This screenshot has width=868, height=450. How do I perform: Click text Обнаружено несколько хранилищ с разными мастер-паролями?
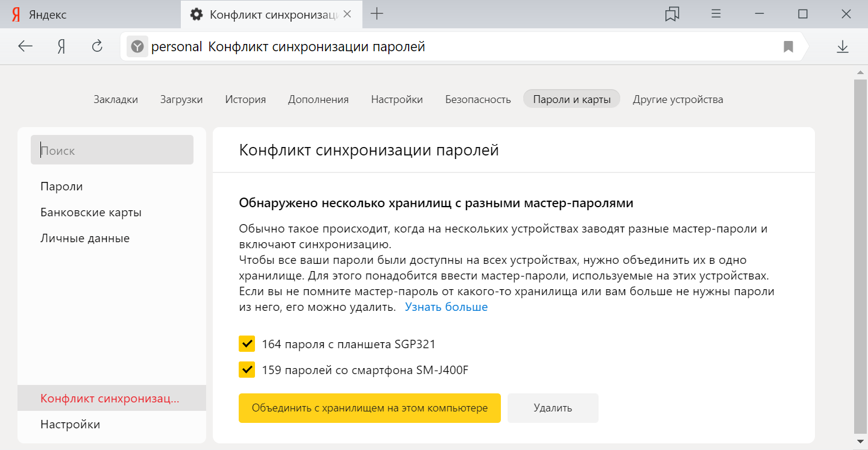(x=436, y=203)
